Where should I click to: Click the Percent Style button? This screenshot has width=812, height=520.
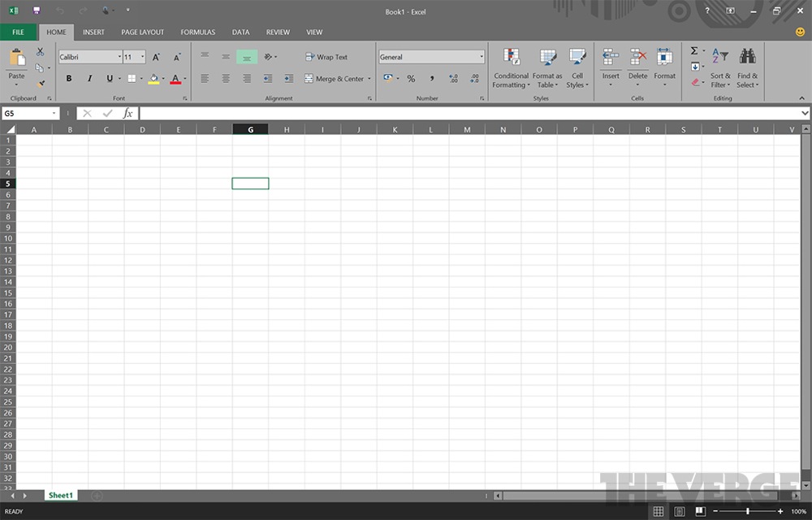(411, 79)
